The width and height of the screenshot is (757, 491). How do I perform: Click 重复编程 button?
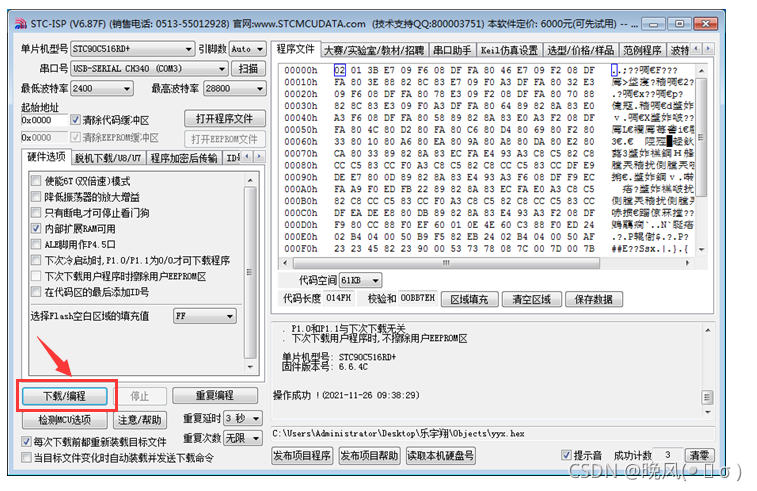click(x=215, y=395)
